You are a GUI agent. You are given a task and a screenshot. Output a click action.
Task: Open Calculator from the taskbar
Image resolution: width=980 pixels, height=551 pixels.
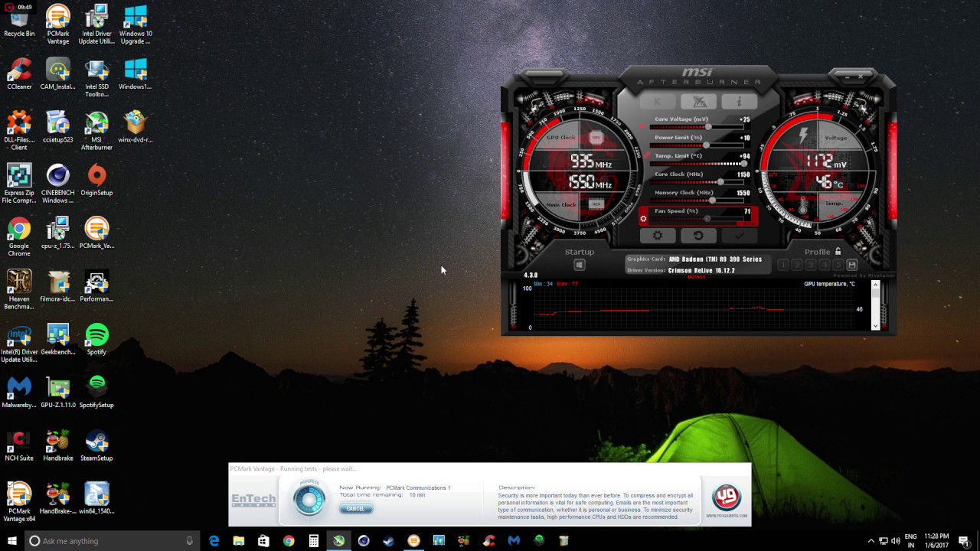[313, 541]
